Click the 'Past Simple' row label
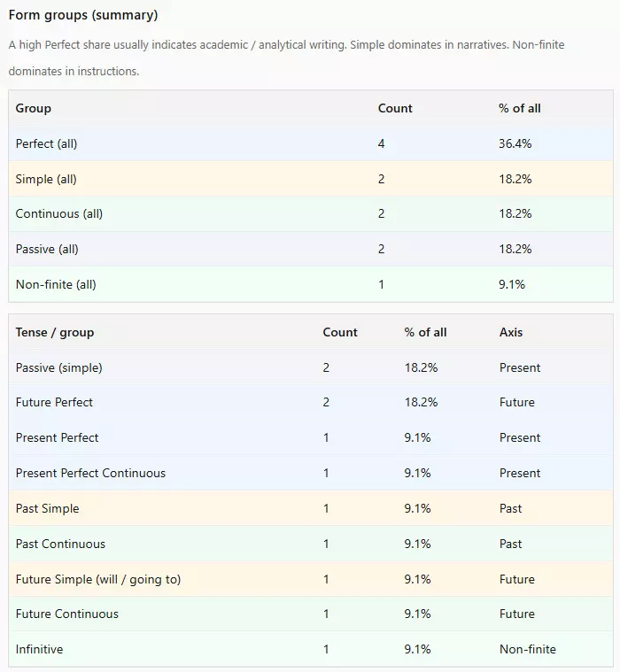620x672 pixels. tap(48, 509)
